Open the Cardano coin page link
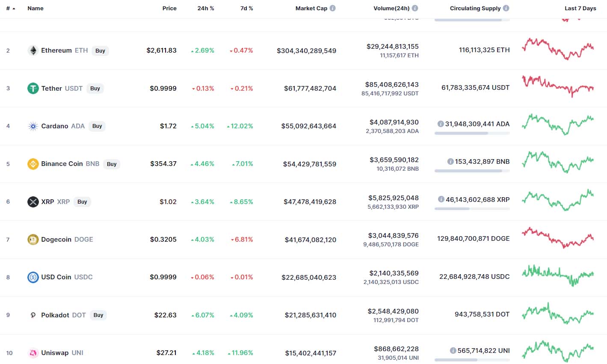 pyautogui.click(x=55, y=126)
